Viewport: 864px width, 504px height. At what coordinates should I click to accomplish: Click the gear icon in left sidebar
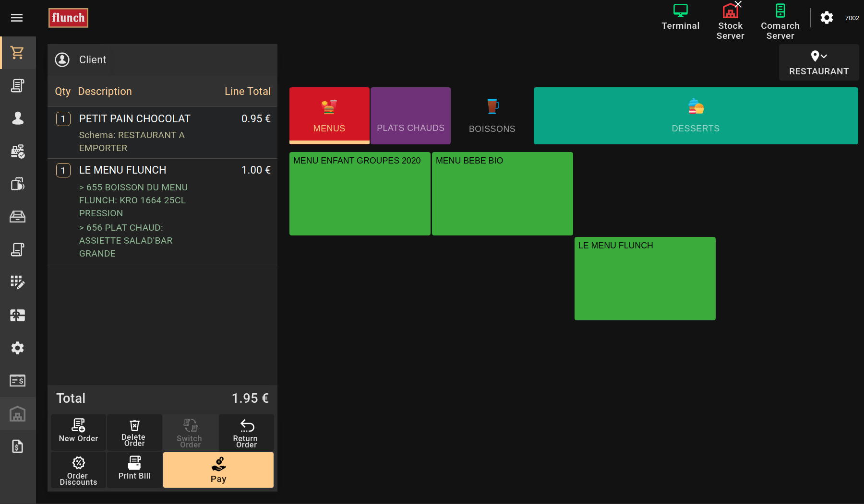point(18,348)
